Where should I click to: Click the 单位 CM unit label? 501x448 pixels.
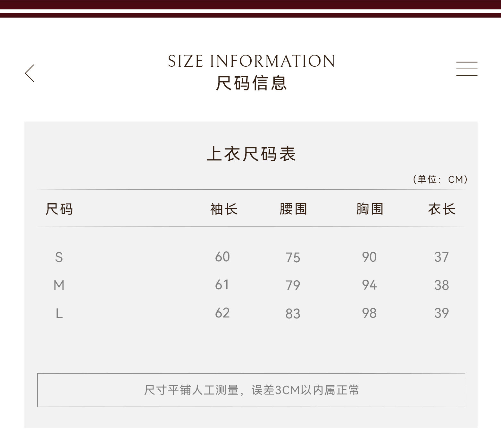[x=440, y=179]
